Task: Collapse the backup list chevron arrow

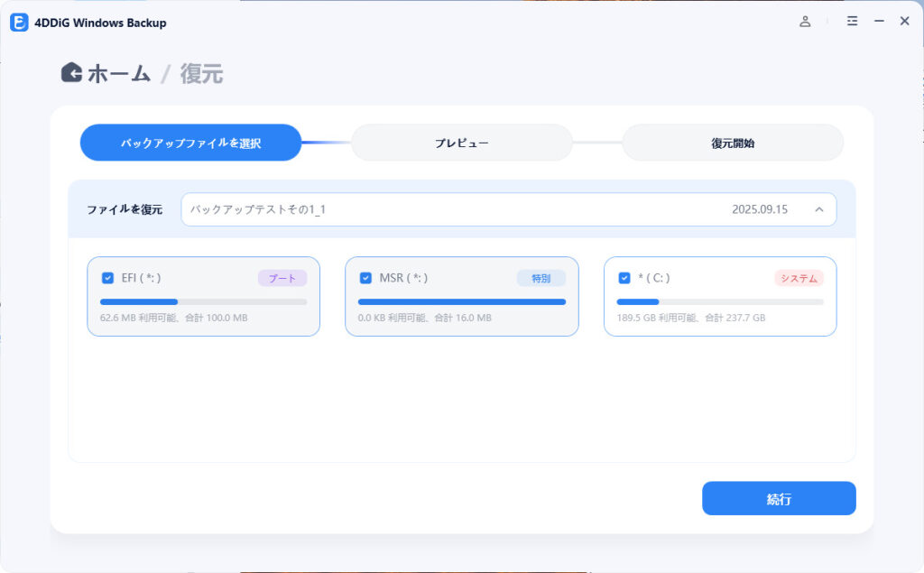Action: [x=819, y=209]
